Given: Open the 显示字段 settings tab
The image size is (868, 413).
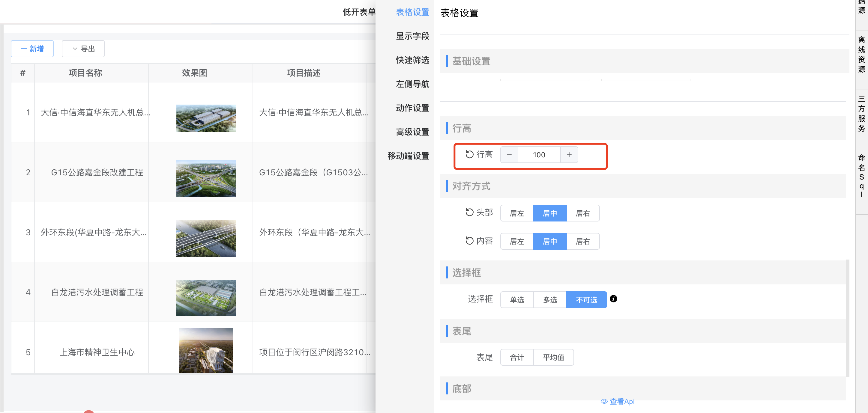Looking at the screenshot, I should pyautogui.click(x=412, y=36).
